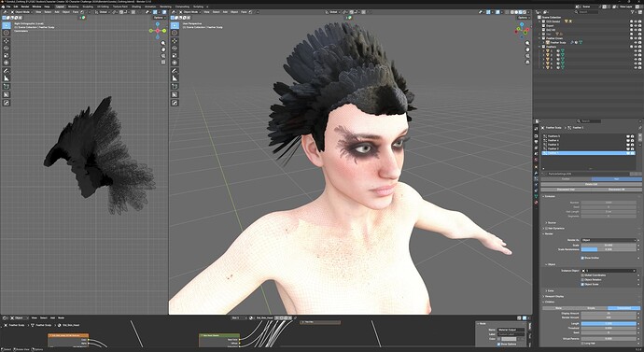Select the Cursor tool in left viewport

coord(7,33)
